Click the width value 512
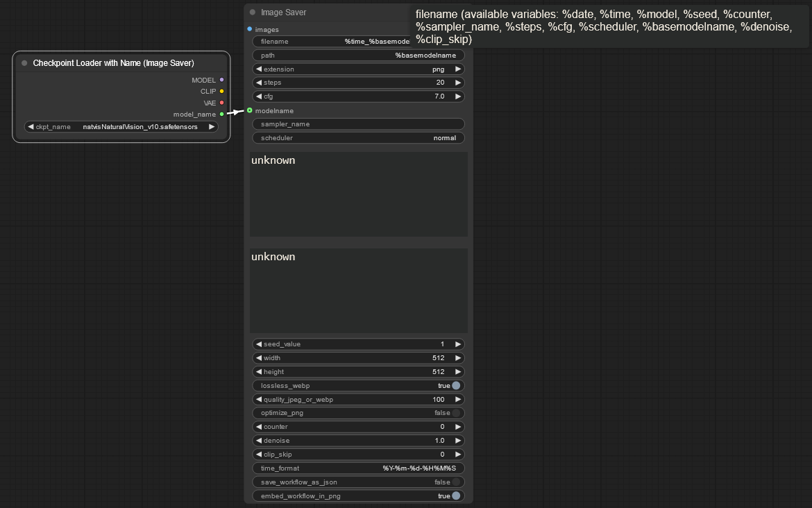Image resolution: width=812 pixels, height=508 pixels. tap(438, 358)
